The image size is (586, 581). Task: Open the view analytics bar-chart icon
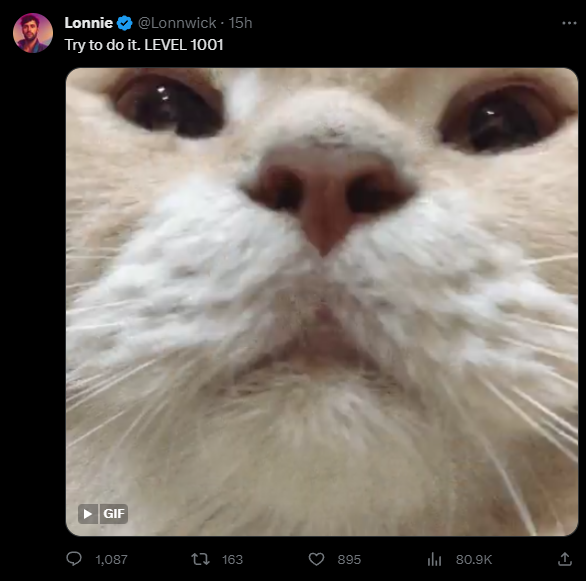pos(434,559)
